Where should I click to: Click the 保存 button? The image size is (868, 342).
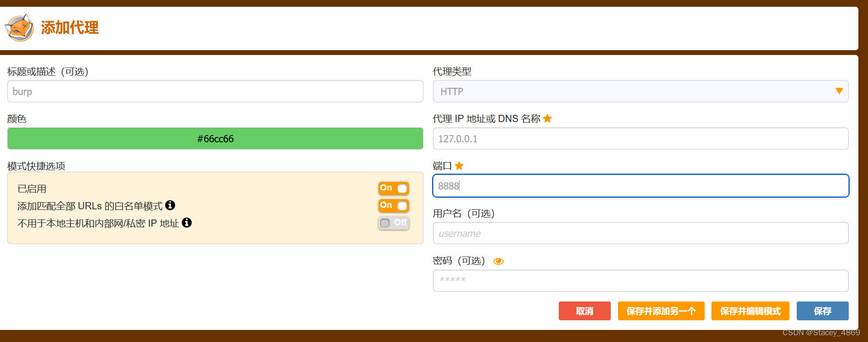coord(822,311)
